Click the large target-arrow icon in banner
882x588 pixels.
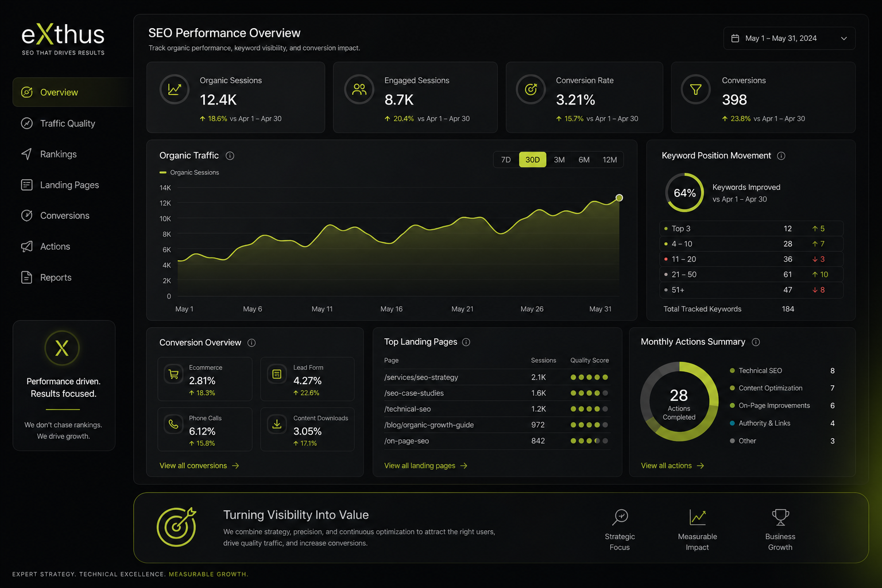pos(177,527)
